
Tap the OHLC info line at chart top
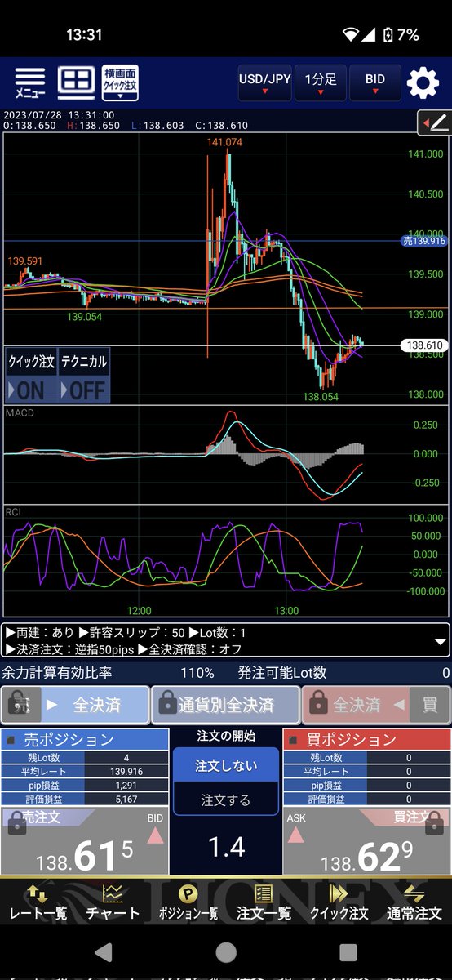(126, 126)
